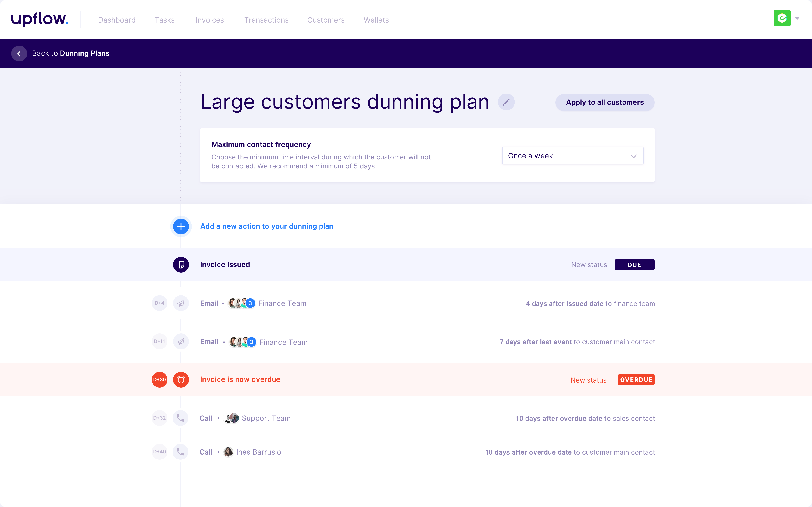Click the paper plane icon on D+4 email
The height and width of the screenshot is (507, 812).
coord(181,303)
